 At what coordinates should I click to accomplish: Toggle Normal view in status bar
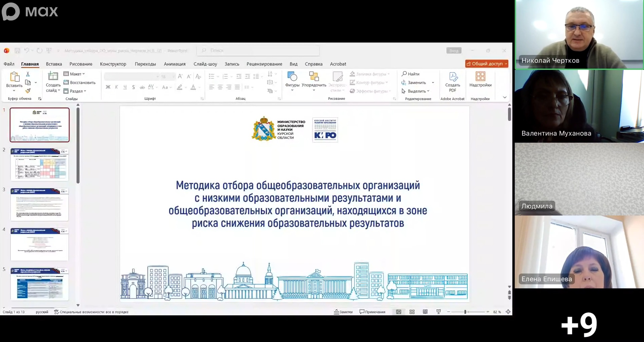click(x=399, y=312)
